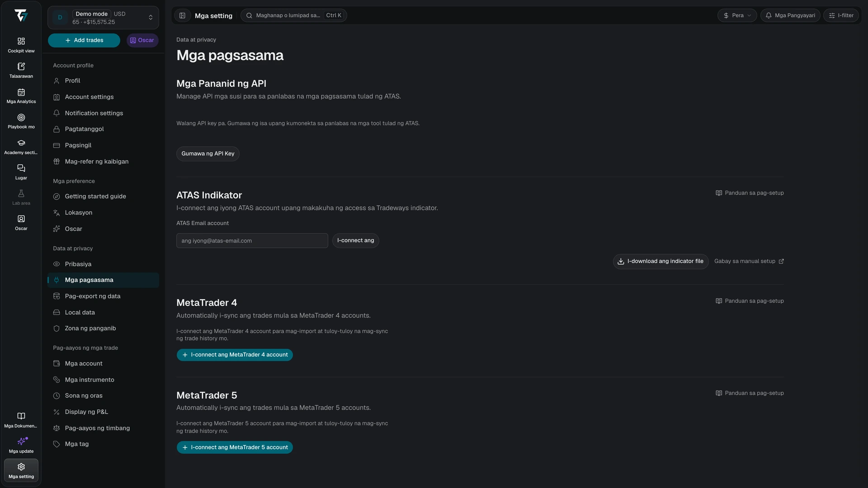Viewport: 868px width, 488px height.
Task: Select Account settings menu item
Action: (x=103, y=97)
